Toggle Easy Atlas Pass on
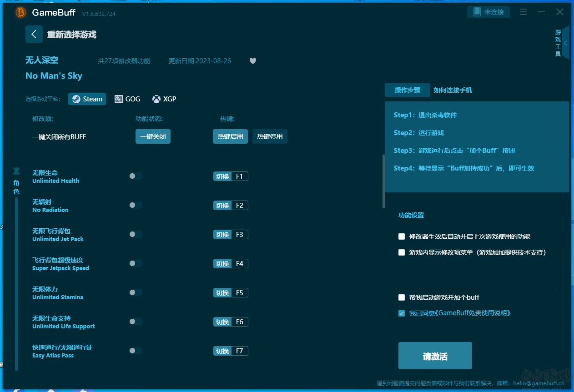The image size is (574, 392). click(x=135, y=351)
